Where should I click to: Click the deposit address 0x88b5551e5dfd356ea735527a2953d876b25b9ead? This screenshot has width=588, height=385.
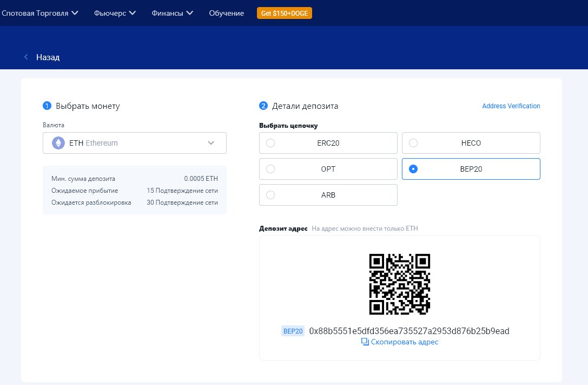pyautogui.click(x=409, y=331)
